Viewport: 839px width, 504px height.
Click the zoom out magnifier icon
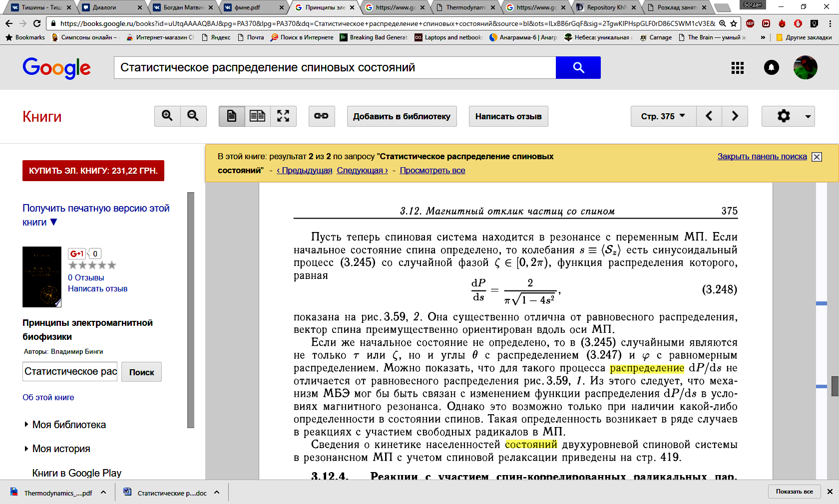(193, 116)
